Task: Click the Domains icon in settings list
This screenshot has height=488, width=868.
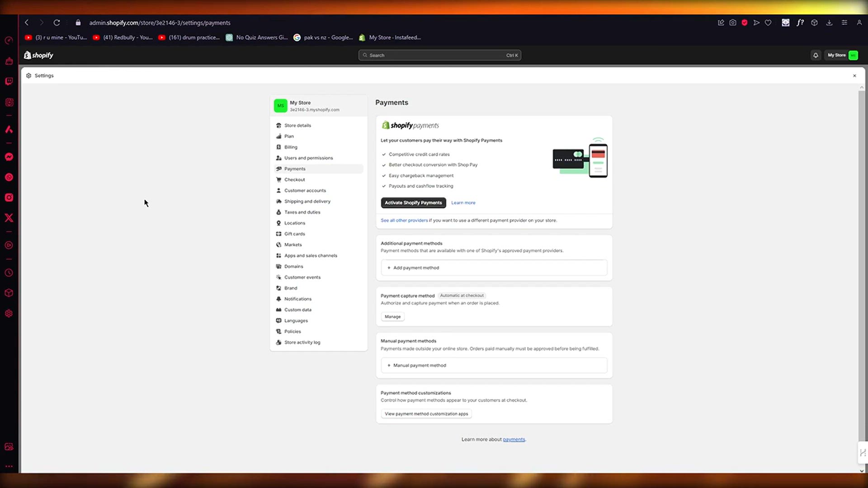Action: 278,267
